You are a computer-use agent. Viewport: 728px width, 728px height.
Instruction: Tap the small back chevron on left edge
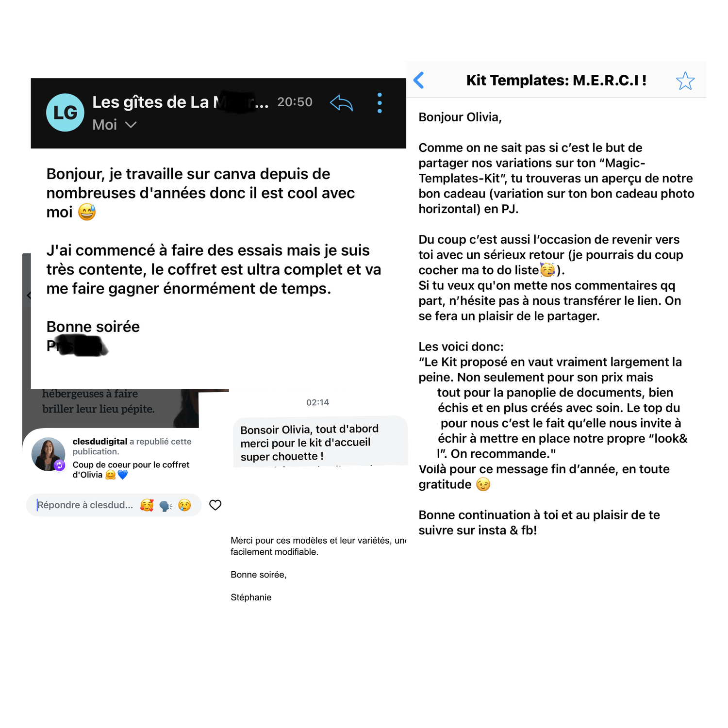point(29,295)
